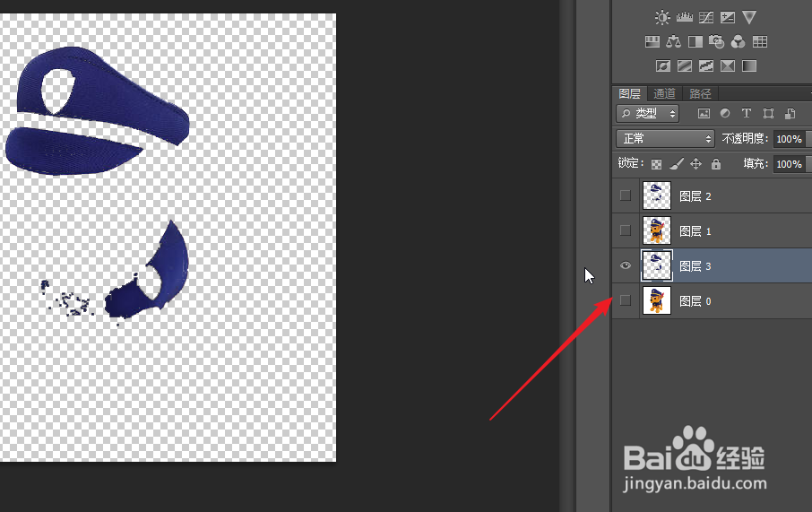The image size is (812, 512).
Task: Add a Channel Mixer adjustment
Action: tap(738, 42)
